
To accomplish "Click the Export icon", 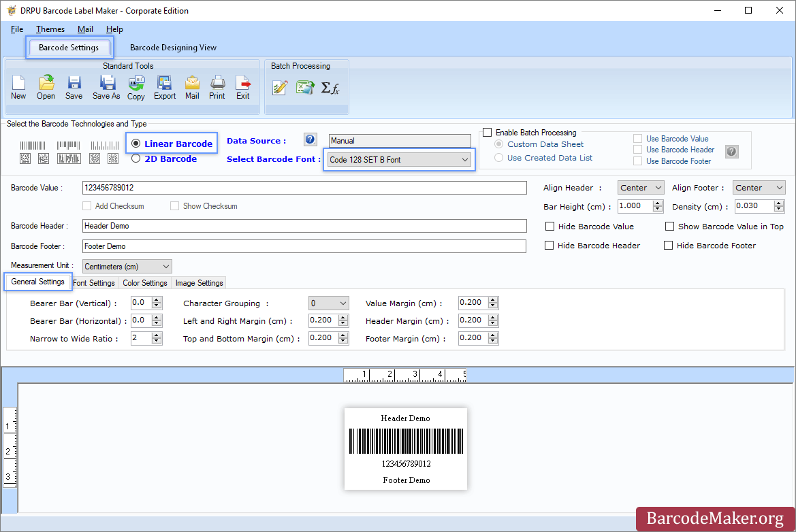I will tap(165, 87).
